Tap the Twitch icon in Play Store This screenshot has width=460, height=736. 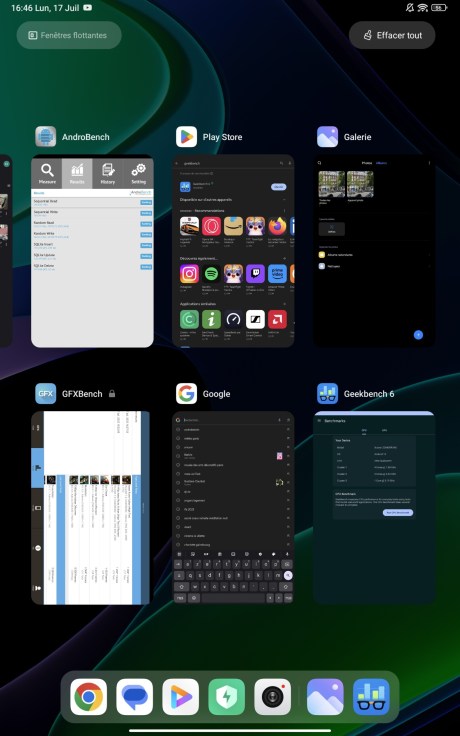click(x=255, y=274)
